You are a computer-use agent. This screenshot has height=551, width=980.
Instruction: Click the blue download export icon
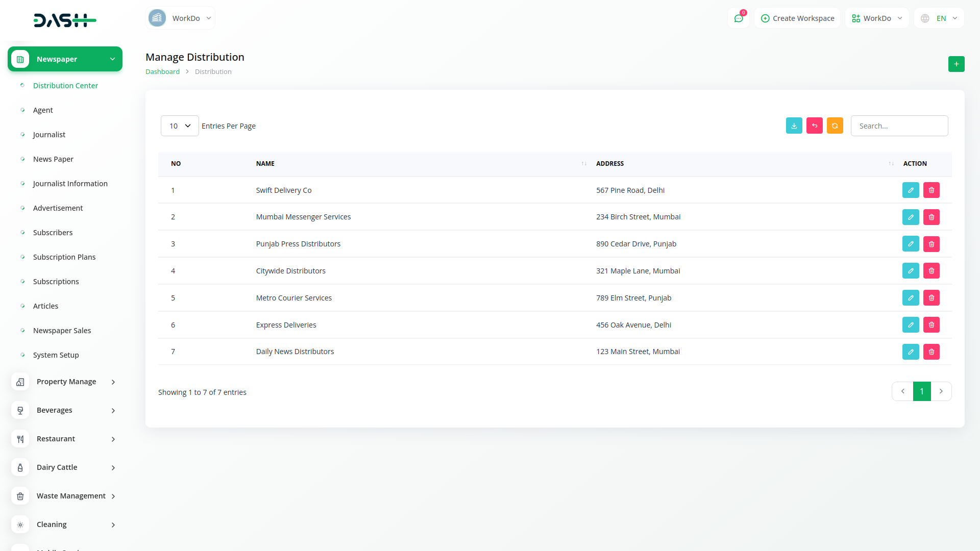pyautogui.click(x=794, y=126)
